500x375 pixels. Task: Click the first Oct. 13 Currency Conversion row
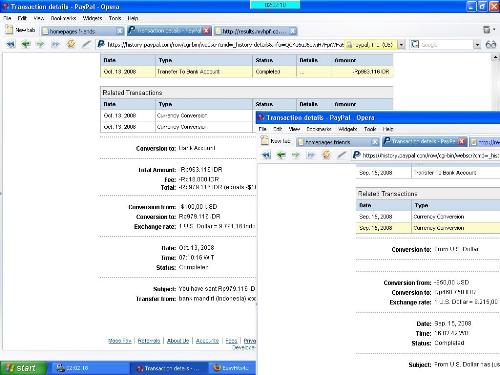(x=177, y=115)
